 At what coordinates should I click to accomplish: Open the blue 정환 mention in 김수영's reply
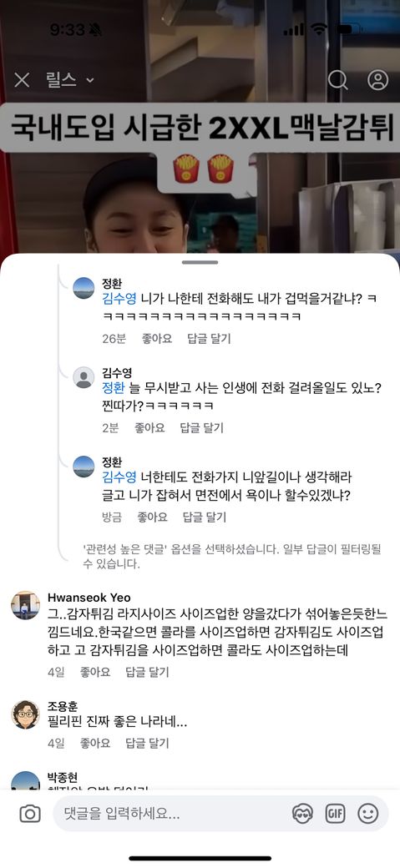tap(114, 388)
